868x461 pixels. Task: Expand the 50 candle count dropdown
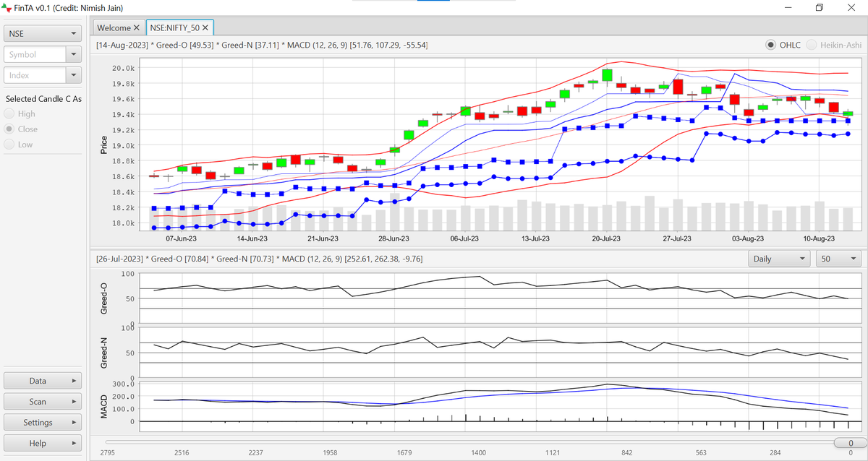838,259
